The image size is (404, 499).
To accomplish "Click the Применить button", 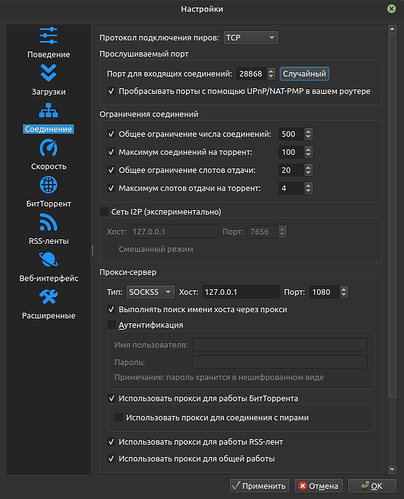I will pyautogui.click(x=260, y=486).
